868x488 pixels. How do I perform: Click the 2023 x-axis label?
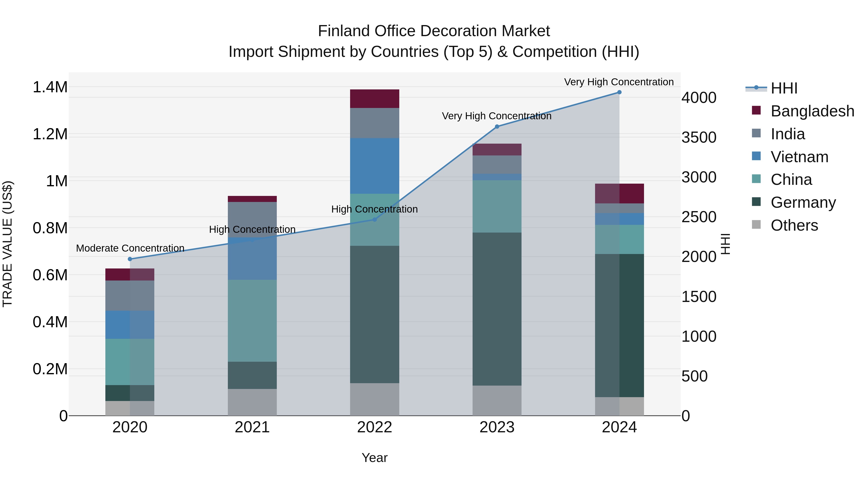tap(497, 427)
